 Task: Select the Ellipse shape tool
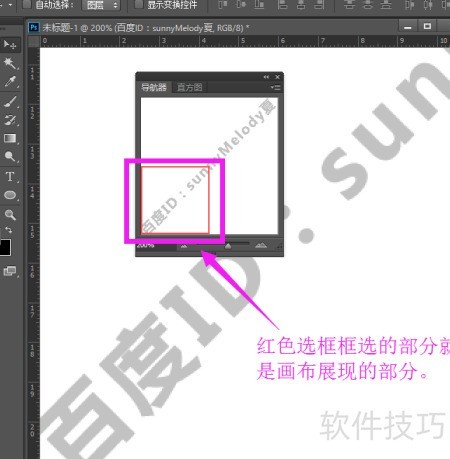(9, 195)
